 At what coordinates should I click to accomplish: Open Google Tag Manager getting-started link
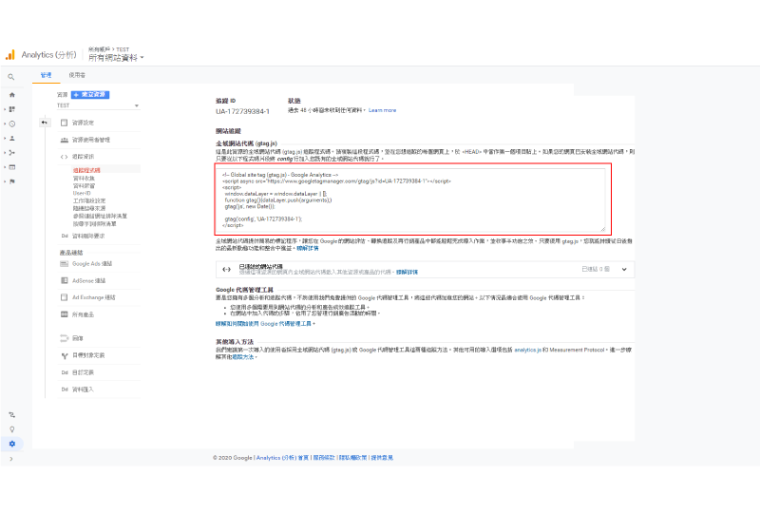264,324
